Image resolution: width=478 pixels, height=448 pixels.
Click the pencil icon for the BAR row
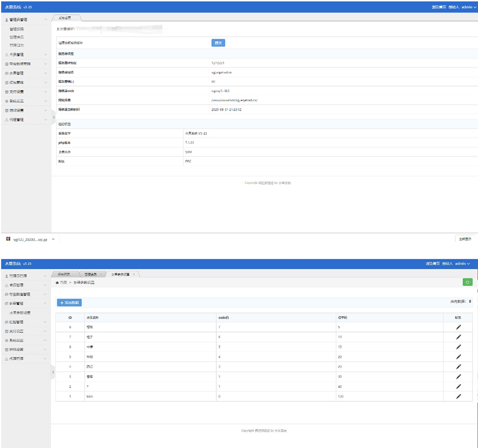click(x=458, y=396)
